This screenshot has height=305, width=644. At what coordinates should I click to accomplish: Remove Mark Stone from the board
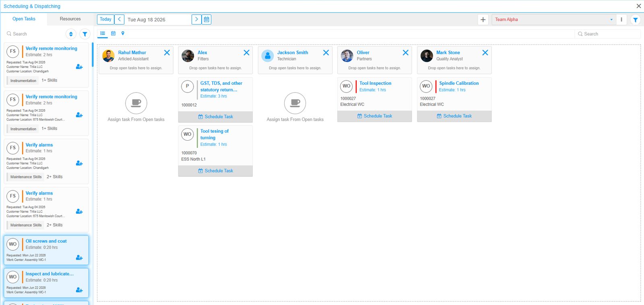click(x=485, y=53)
